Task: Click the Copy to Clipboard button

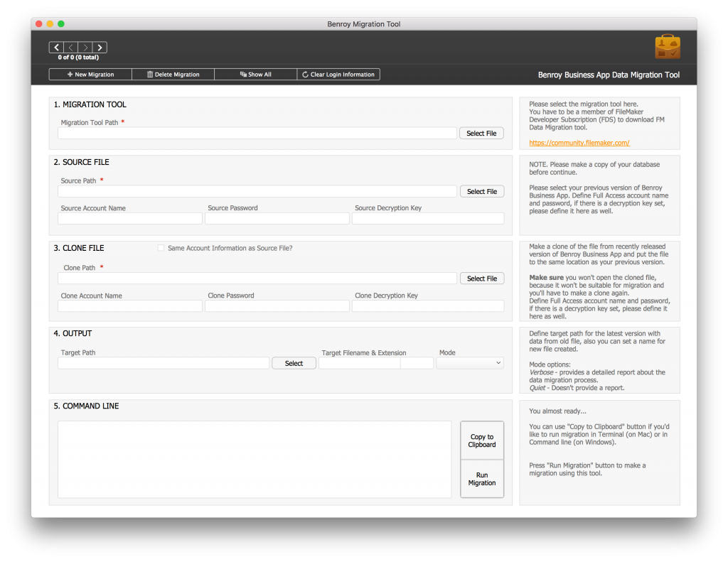Action: [x=481, y=441]
